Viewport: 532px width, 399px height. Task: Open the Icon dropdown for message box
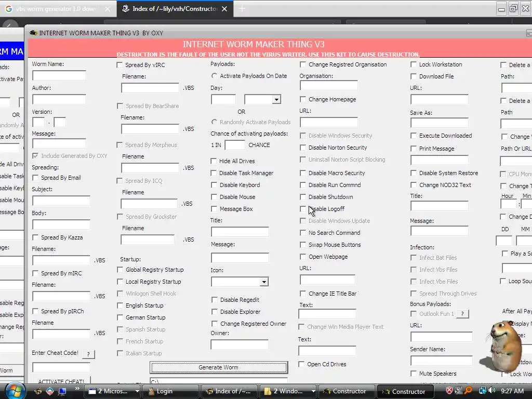click(264, 282)
